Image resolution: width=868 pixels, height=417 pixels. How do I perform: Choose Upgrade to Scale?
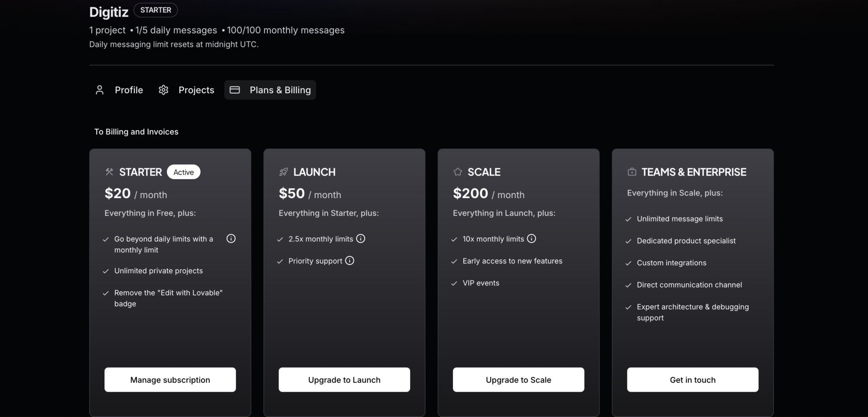[518, 379]
